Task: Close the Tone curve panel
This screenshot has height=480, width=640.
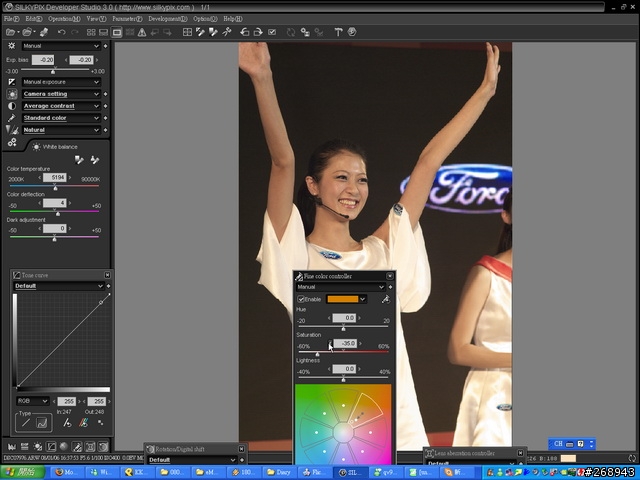Action: pos(107,275)
